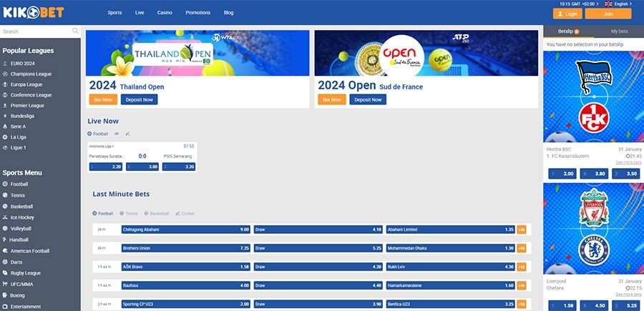This screenshot has width=644, height=311.
Task: Click the American Football icon
Action: click(5, 251)
